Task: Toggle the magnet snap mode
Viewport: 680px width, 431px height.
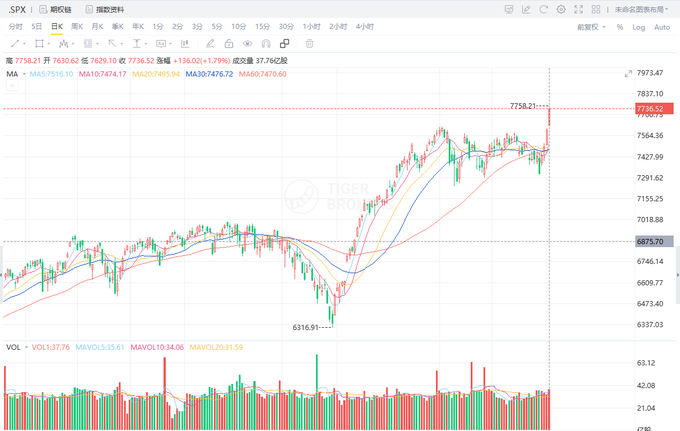Action: click(x=266, y=43)
